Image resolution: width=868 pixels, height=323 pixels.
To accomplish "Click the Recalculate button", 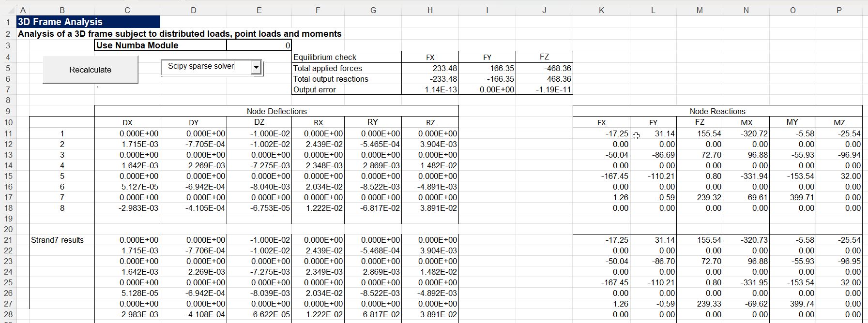I will pos(91,70).
